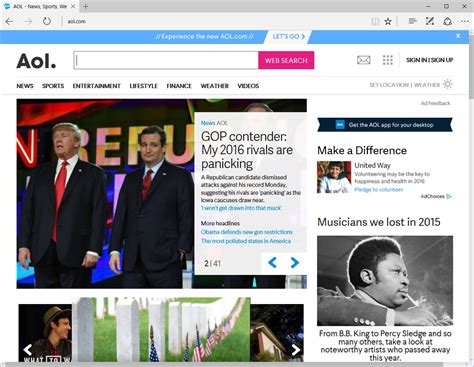The height and width of the screenshot is (367, 474).
Task: Open reading view icon in address bar
Action: coord(375,22)
